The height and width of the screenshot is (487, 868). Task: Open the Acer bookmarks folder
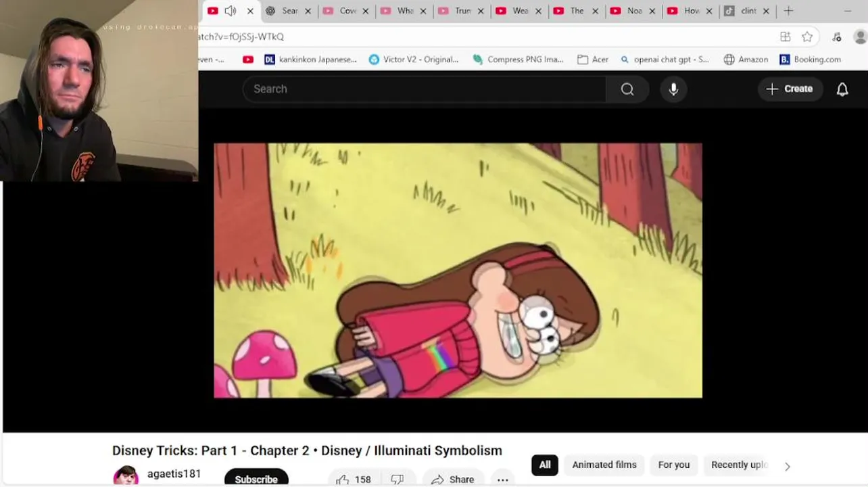(593, 60)
